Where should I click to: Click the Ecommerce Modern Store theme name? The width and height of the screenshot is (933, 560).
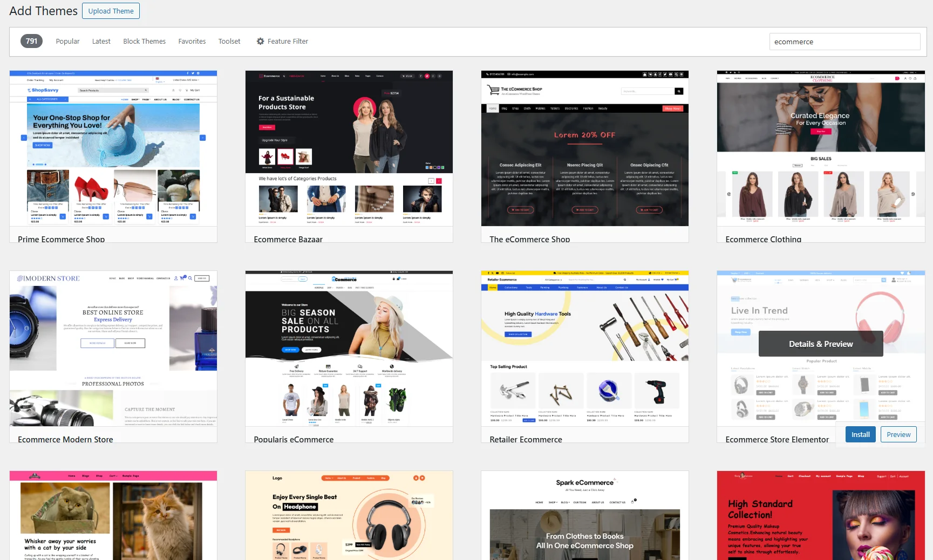coord(65,439)
